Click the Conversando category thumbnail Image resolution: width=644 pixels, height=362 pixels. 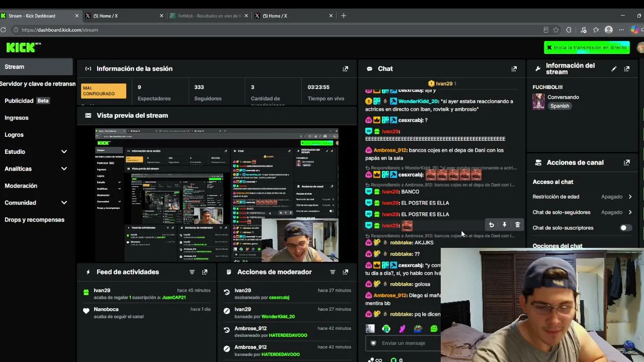[539, 101]
